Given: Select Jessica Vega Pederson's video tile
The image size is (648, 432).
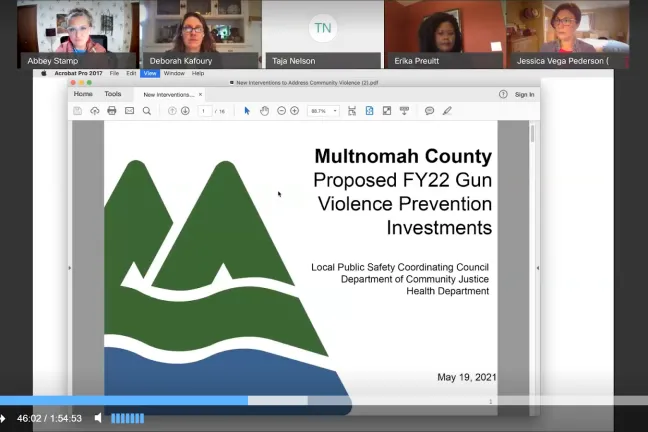Looking at the screenshot, I should pyautogui.click(x=567, y=34).
